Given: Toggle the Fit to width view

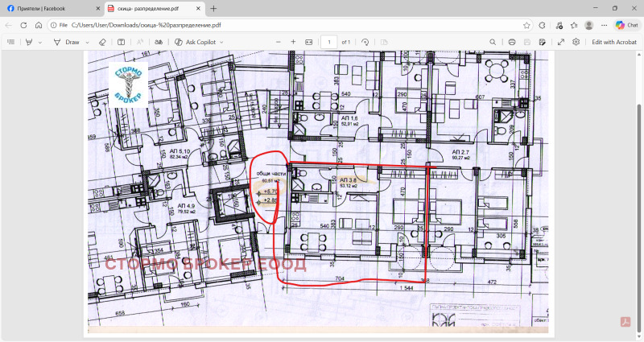Looking at the screenshot, I should pyautogui.click(x=308, y=42).
